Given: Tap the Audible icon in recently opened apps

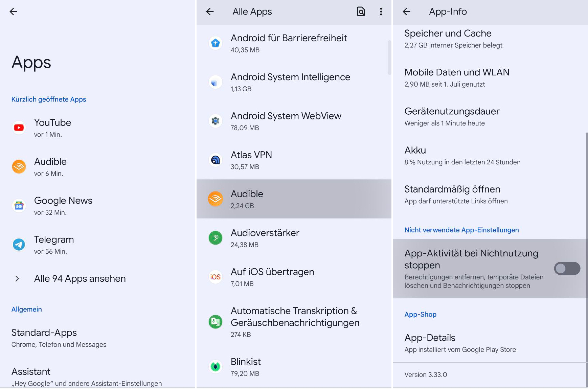Looking at the screenshot, I should (x=19, y=167).
